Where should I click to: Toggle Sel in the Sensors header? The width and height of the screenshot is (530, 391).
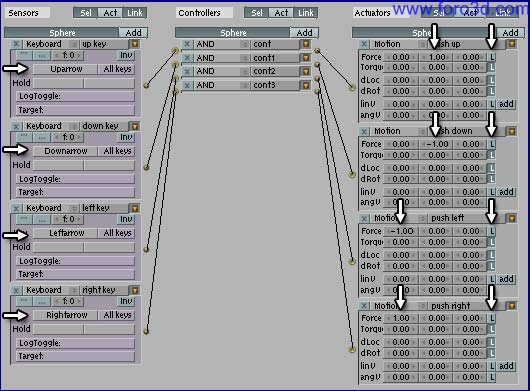[x=86, y=13]
